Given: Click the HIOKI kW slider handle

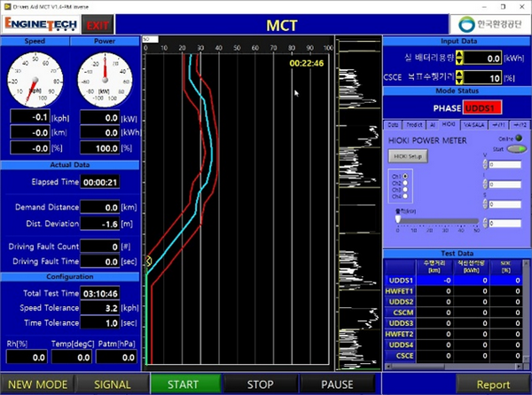Looking at the screenshot, I should (x=398, y=218).
